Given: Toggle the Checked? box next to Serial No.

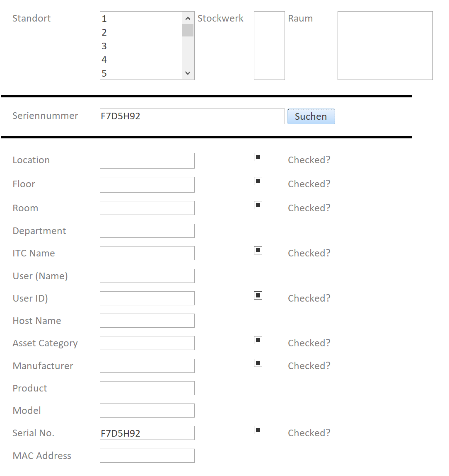Looking at the screenshot, I should 258,430.
